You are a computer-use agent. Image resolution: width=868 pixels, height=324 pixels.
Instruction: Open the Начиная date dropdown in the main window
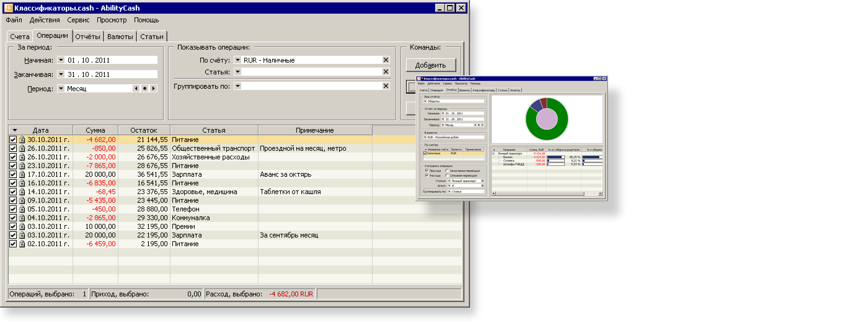pyautogui.click(x=61, y=60)
